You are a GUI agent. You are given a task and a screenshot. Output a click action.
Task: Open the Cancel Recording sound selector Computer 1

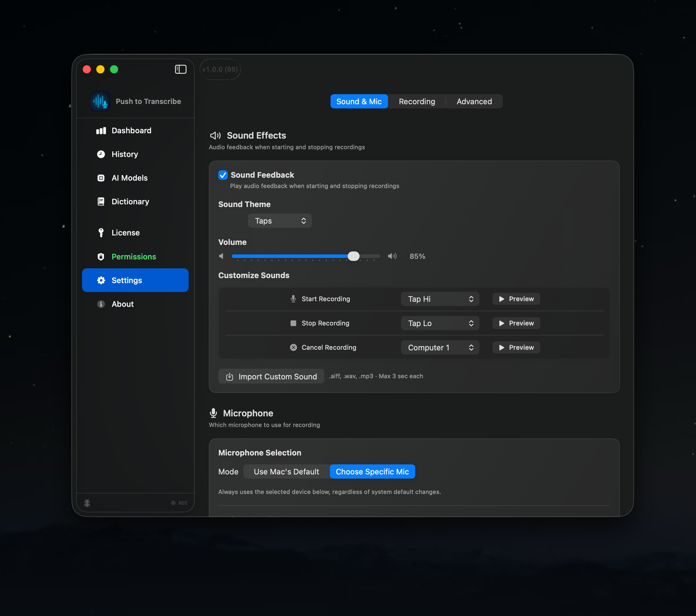click(440, 347)
